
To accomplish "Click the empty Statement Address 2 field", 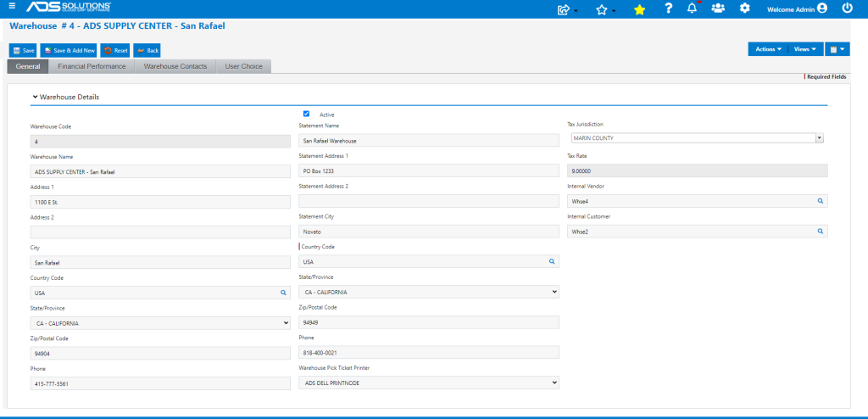I will point(428,201).
